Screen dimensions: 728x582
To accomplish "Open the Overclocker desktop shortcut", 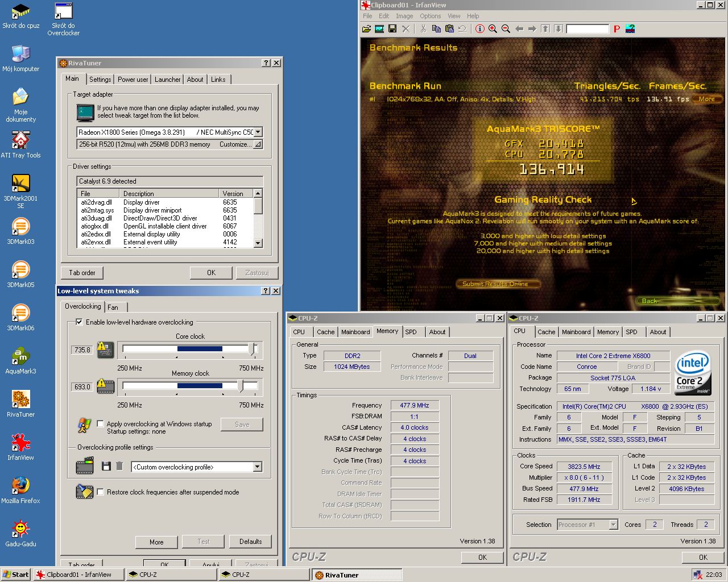I will (x=63, y=19).
